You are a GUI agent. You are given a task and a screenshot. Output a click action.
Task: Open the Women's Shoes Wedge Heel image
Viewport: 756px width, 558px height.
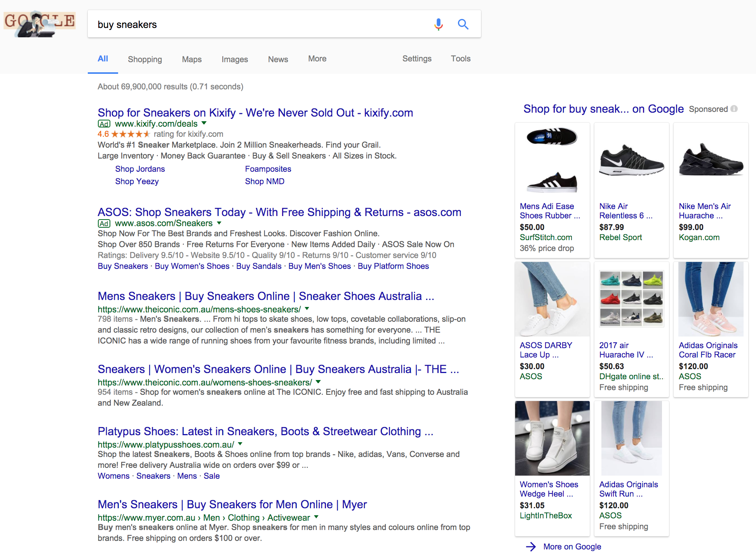pyautogui.click(x=552, y=438)
